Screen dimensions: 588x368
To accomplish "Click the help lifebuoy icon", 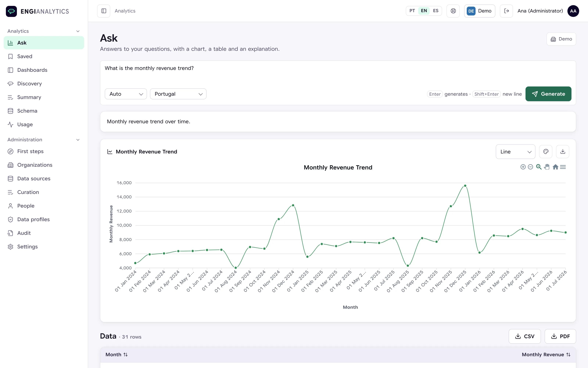I will (x=453, y=11).
